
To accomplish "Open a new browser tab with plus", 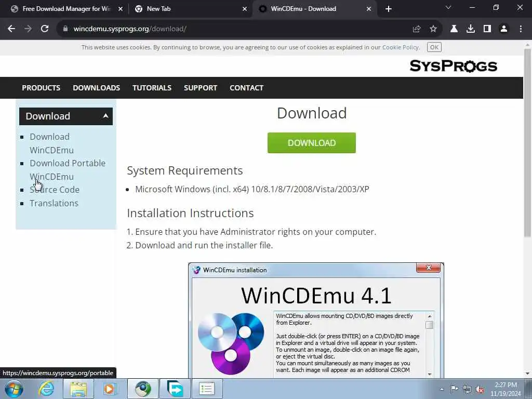I will point(389,9).
